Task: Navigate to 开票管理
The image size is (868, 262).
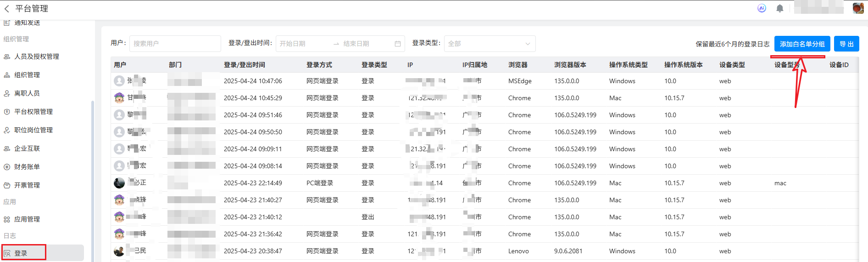Action: 27,185
